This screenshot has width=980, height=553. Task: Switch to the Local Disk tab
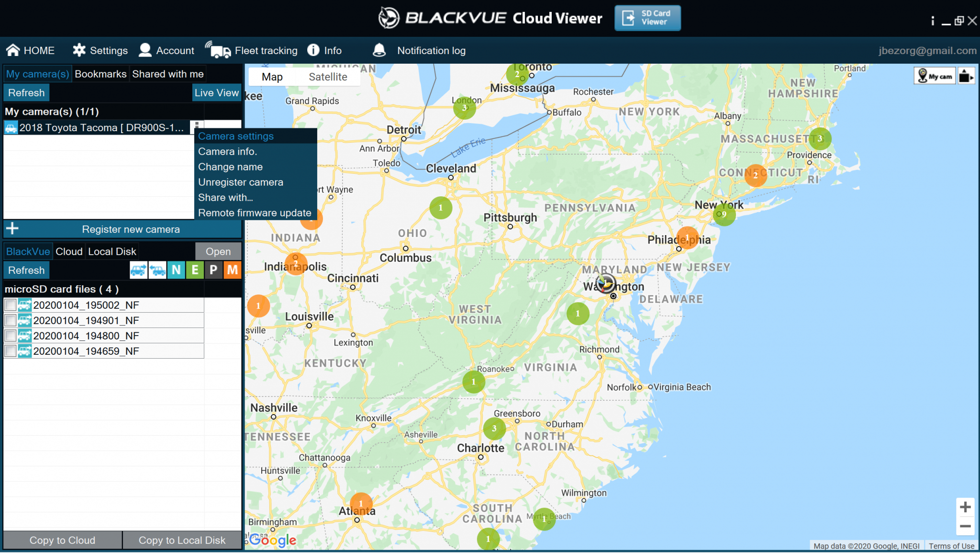click(x=112, y=251)
